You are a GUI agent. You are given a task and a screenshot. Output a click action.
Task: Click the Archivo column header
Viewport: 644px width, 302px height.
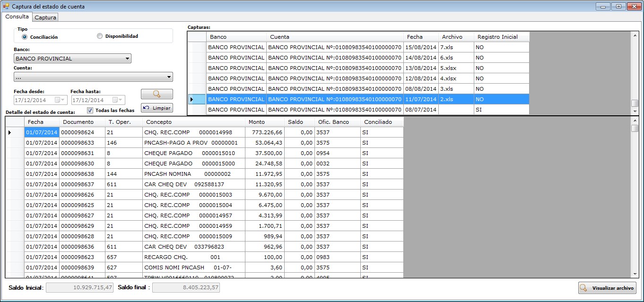tap(456, 37)
